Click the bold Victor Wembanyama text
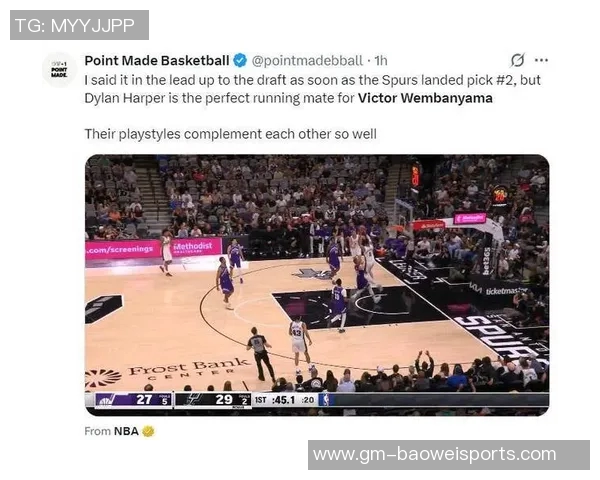This screenshot has height=480, width=600. pos(425,98)
